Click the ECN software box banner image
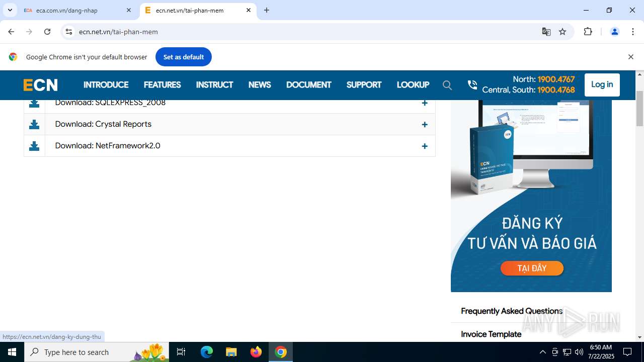 [531, 196]
